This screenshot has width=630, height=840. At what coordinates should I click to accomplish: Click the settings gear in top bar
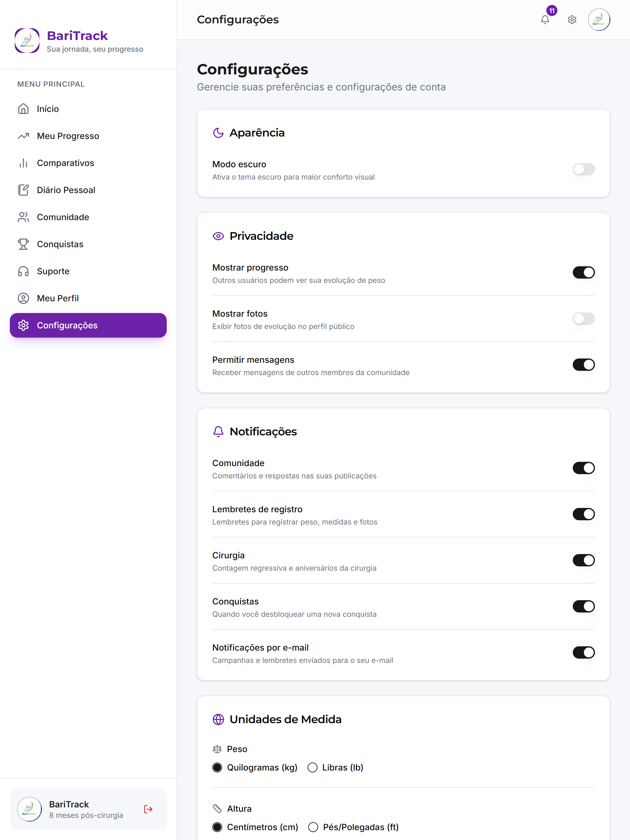572,20
